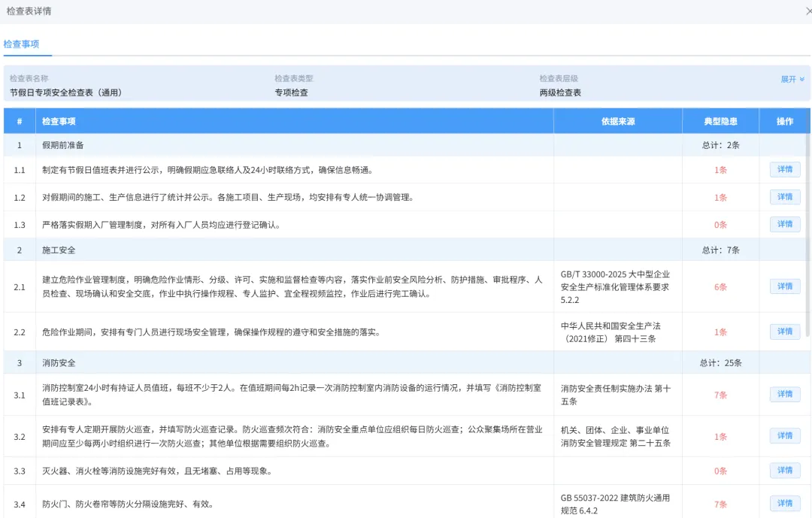The height and width of the screenshot is (518, 812).
Task: Click the 操作 column header
Action: click(x=784, y=121)
